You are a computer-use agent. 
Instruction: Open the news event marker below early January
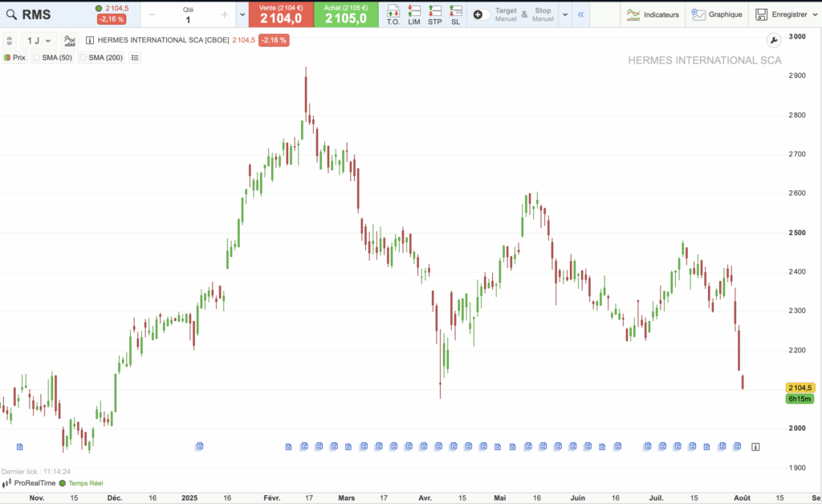click(x=199, y=446)
